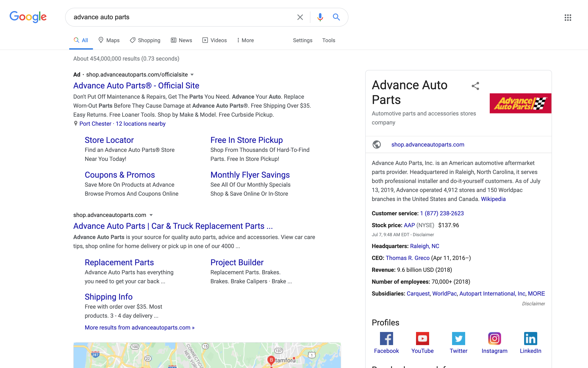588x368 pixels.
Task: Open the Instagram profile icon
Action: [494, 338]
